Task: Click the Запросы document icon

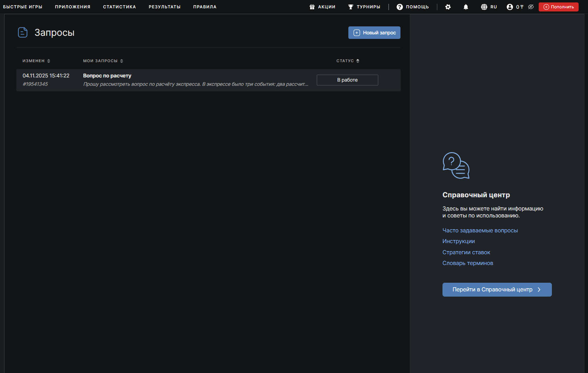Action: pyautogui.click(x=23, y=33)
